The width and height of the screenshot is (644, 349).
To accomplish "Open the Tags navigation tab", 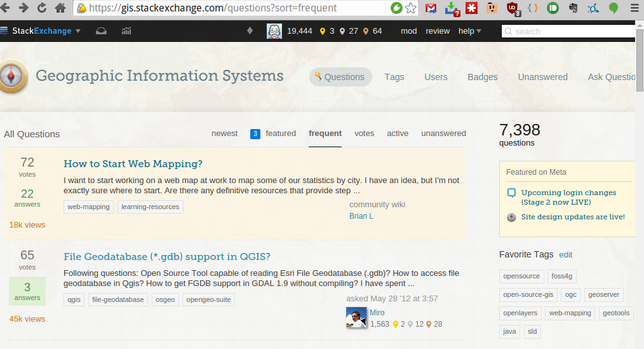I will coord(394,77).
